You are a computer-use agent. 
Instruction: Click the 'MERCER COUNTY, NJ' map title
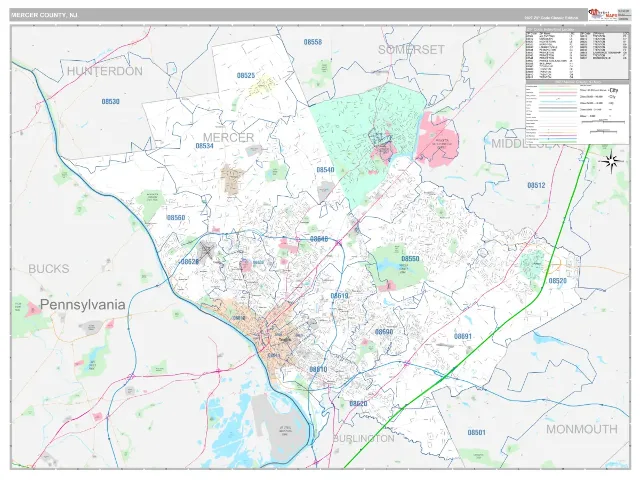(44, 15)
